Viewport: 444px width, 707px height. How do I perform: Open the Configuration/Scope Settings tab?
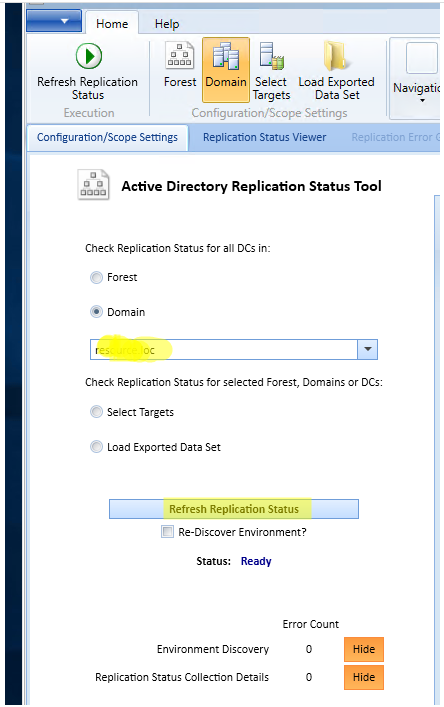pyautogui.click(x=107, y=137)
